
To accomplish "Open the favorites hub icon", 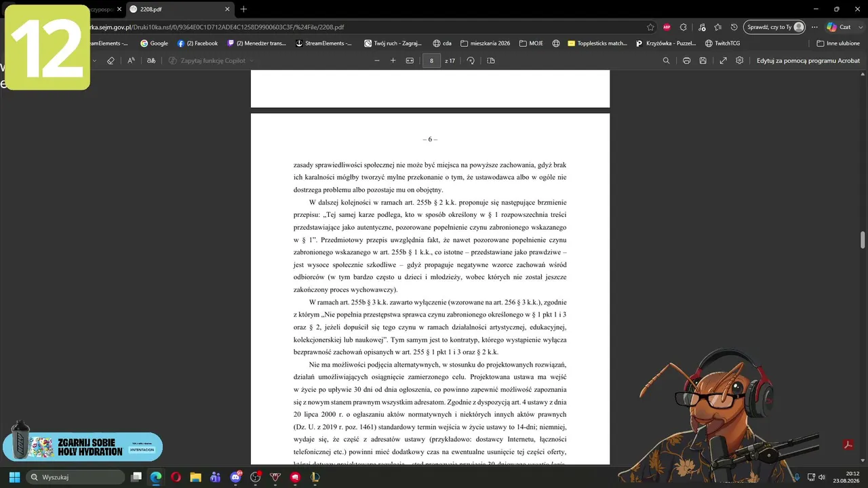I will 717,27.
